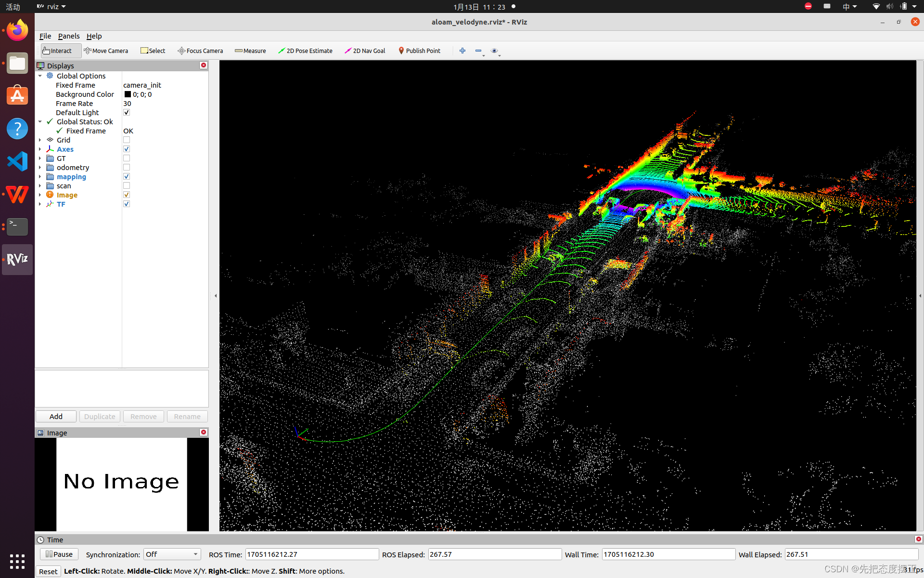Open the Panels menu
Screen dimensions: 924x578
[x=69, y=36]
